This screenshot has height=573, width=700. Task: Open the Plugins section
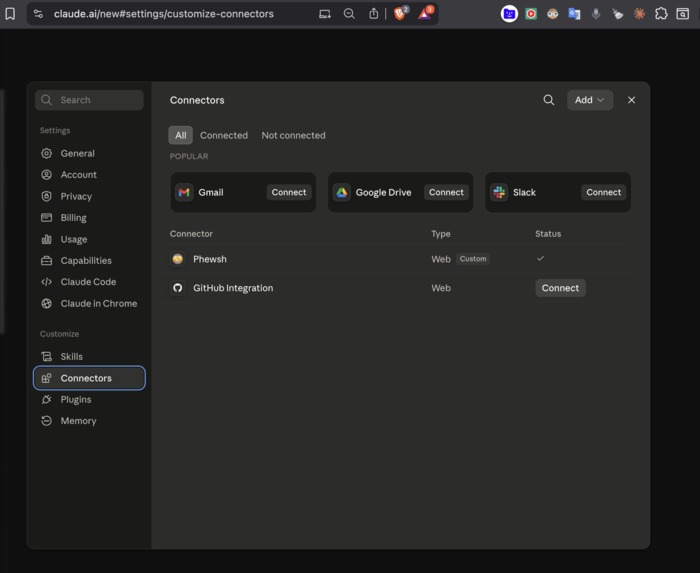[x=89, y=399]
